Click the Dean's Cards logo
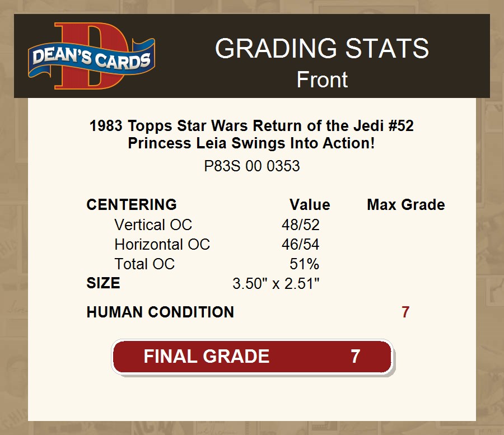Viewport: 504px width, 435px height. click(x=91, y=57)
